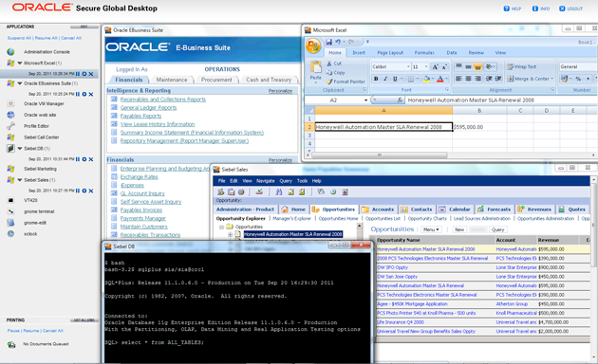Click the Excel horizontal scrollbar
This screenshot has height=364, width=598.
click(380, 155)
